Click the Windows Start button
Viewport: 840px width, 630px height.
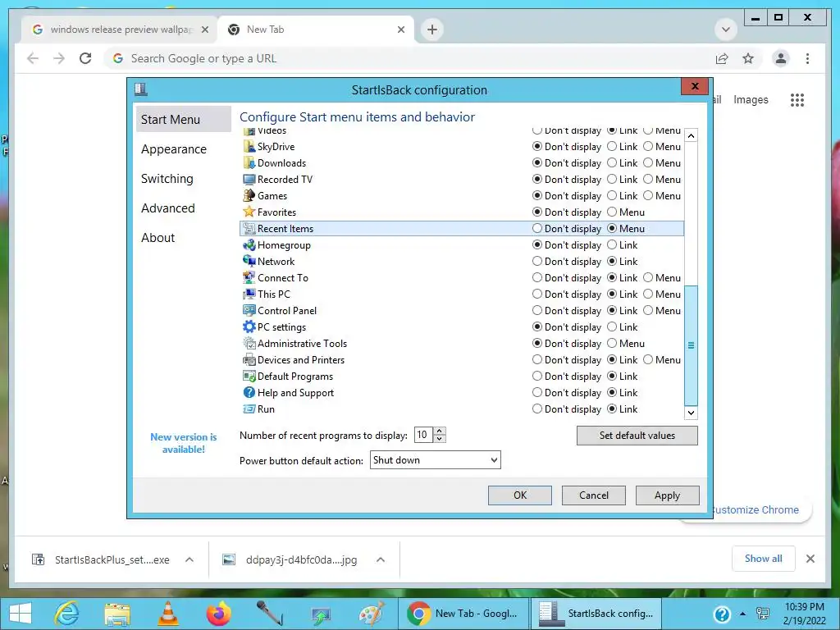[20, 614]
